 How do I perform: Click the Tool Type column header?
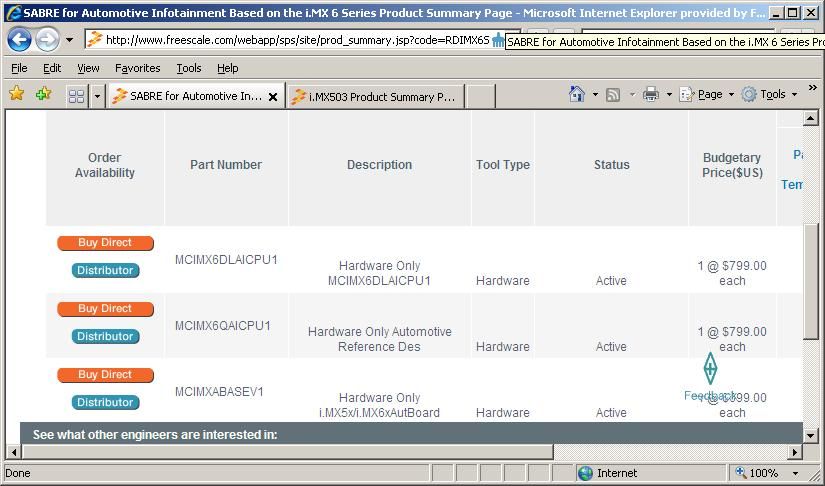[x=502, y=165]
